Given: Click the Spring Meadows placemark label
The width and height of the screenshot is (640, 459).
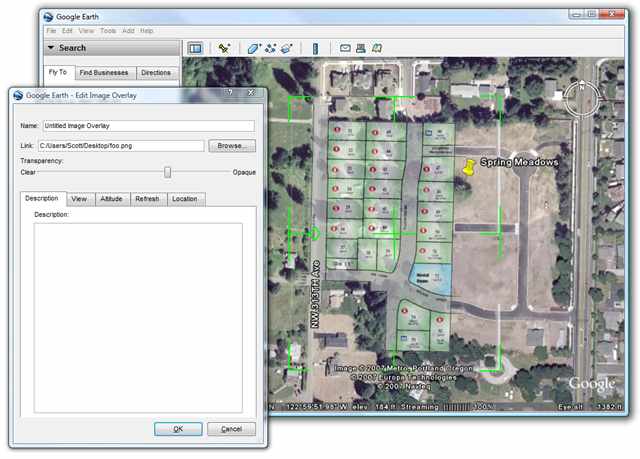Looking at the screenshot, I should [519, 162].
